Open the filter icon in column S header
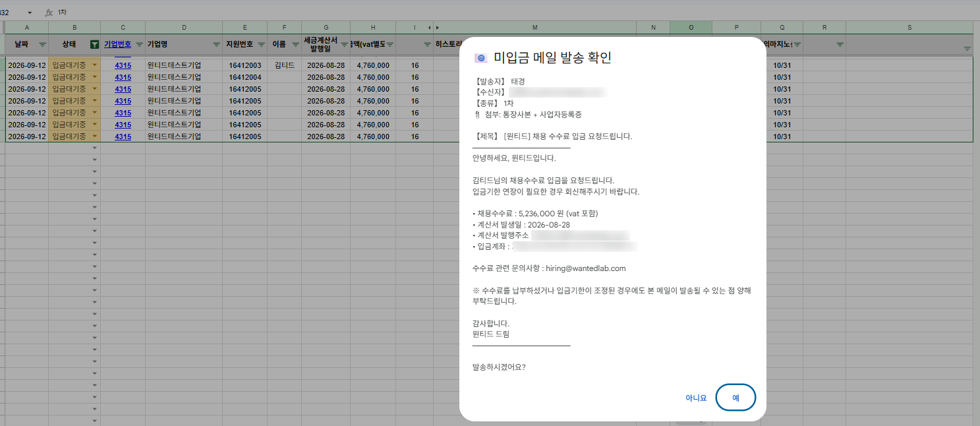 pos(967,49)
